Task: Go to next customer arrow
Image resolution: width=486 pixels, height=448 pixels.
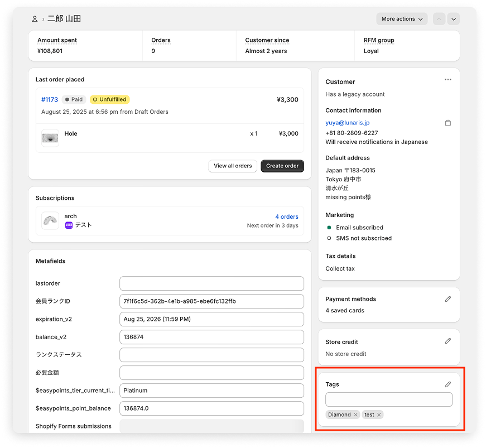Action: click(x=454, y=19)
